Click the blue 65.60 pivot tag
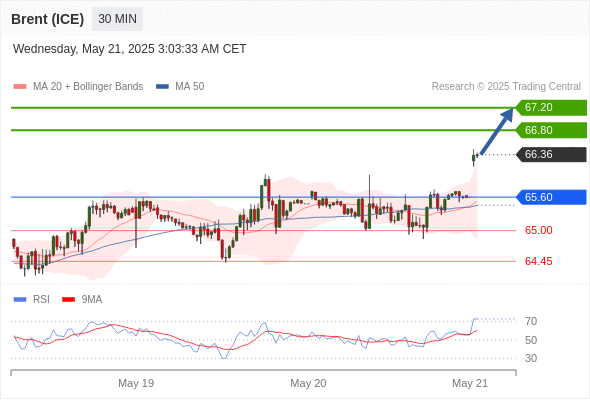This screenshot has height=400, width=590. click(x=551, y=197)
